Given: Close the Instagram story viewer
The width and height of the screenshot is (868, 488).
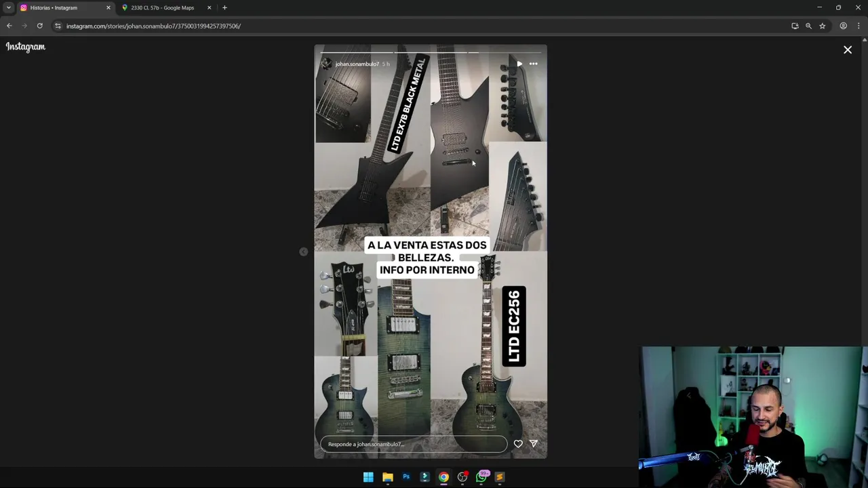Looking at the screenshot, I should (848, 49).
